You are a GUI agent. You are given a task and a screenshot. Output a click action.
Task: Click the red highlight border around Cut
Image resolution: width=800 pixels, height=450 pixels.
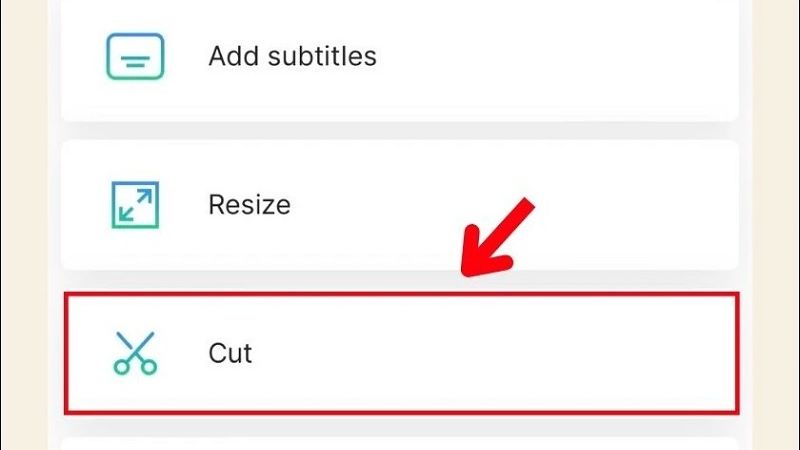click(400, 294)
